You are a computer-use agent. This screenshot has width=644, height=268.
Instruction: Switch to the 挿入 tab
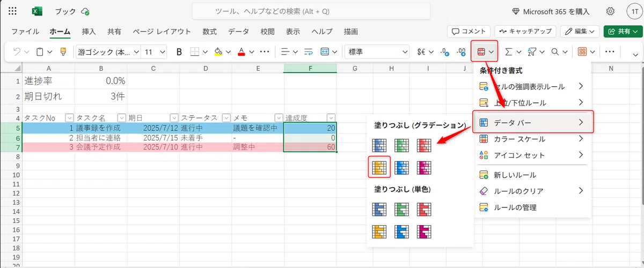pos(89,32)
